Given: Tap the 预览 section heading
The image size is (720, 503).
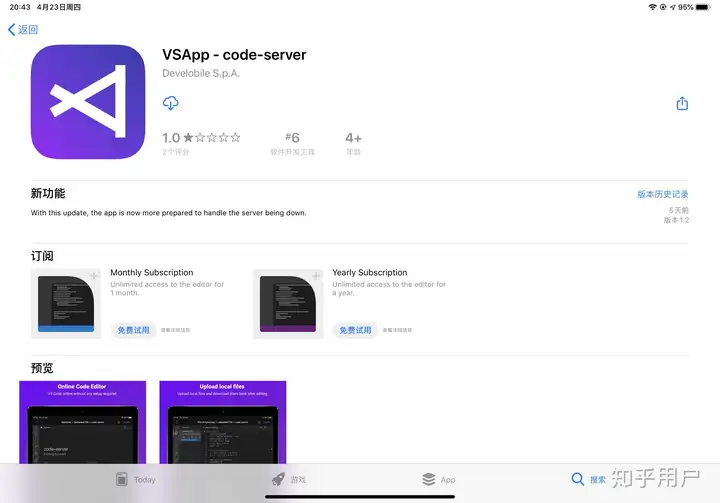Looking at the screenshot, I should [x=42, y=368].
